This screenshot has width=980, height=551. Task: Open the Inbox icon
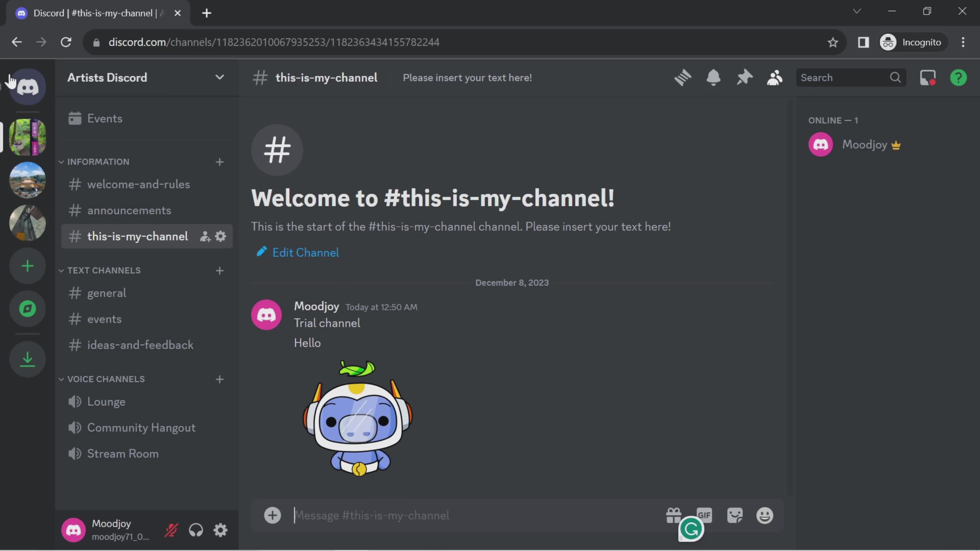[928, 78]
